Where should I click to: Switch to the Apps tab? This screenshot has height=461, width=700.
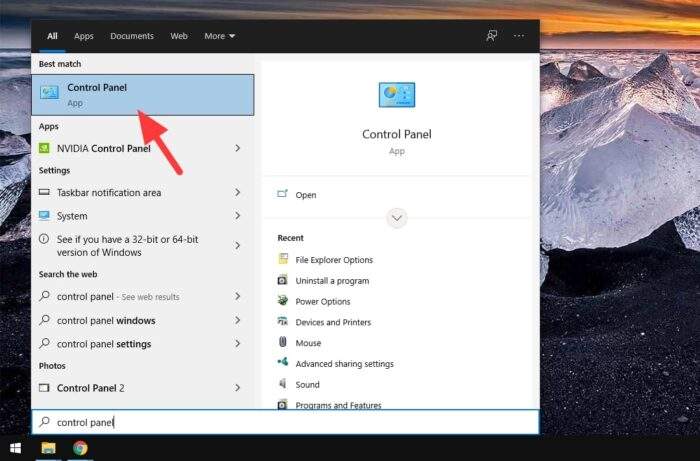click(x=83, y=36)
